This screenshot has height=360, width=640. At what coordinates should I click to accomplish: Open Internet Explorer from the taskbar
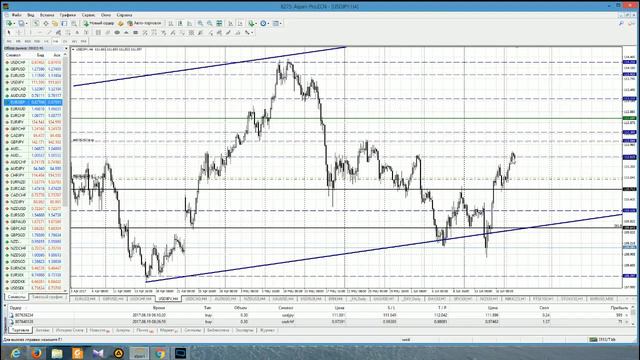tap(16, 353)
